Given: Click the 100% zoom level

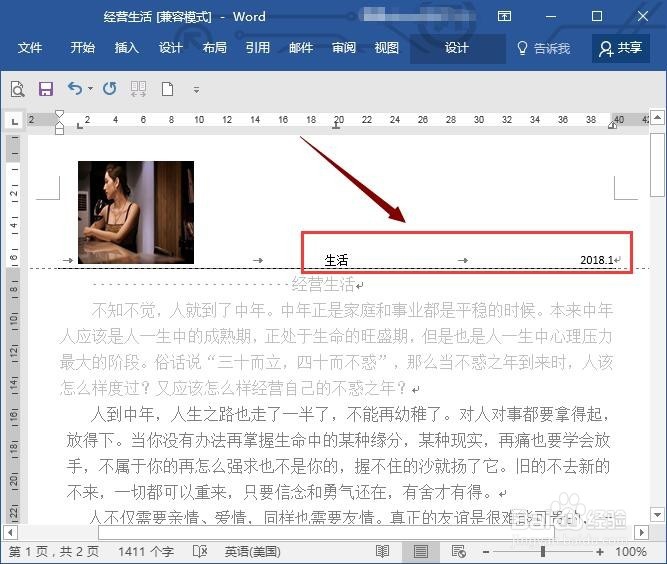Looking at the screenshot, I should [631, 552].
